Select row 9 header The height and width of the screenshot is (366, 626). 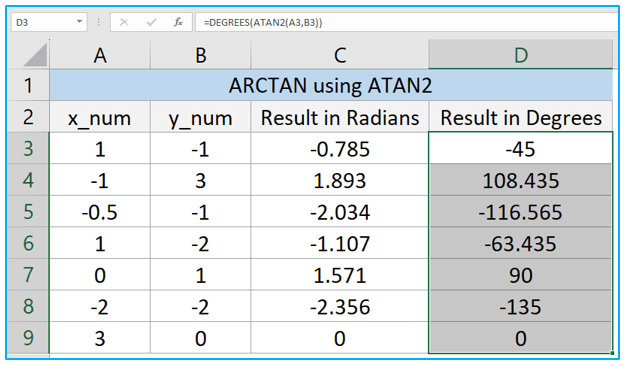point(28,337)
